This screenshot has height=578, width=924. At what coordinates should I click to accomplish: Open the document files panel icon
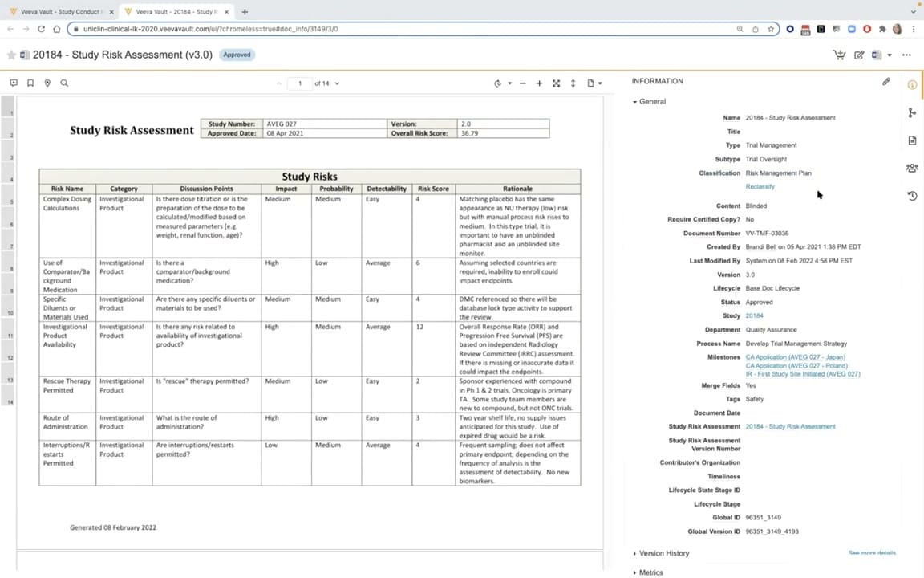point(912,140)
